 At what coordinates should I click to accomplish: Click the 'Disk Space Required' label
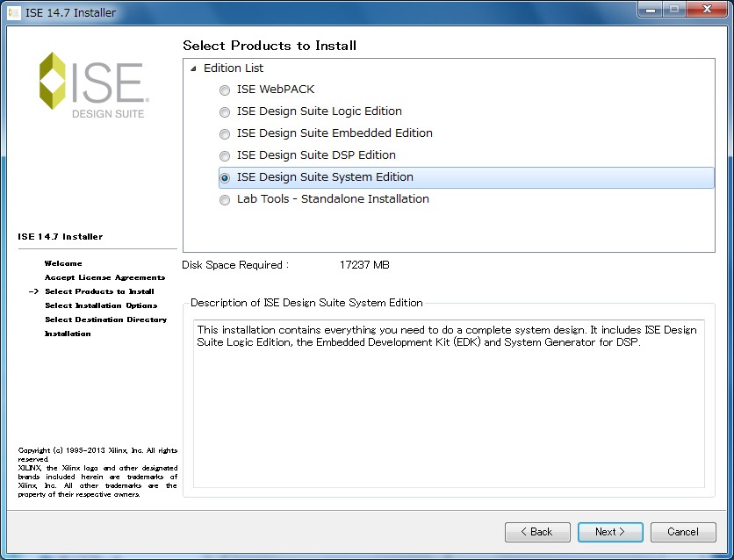pyautogui.click(x=235, y=265)
